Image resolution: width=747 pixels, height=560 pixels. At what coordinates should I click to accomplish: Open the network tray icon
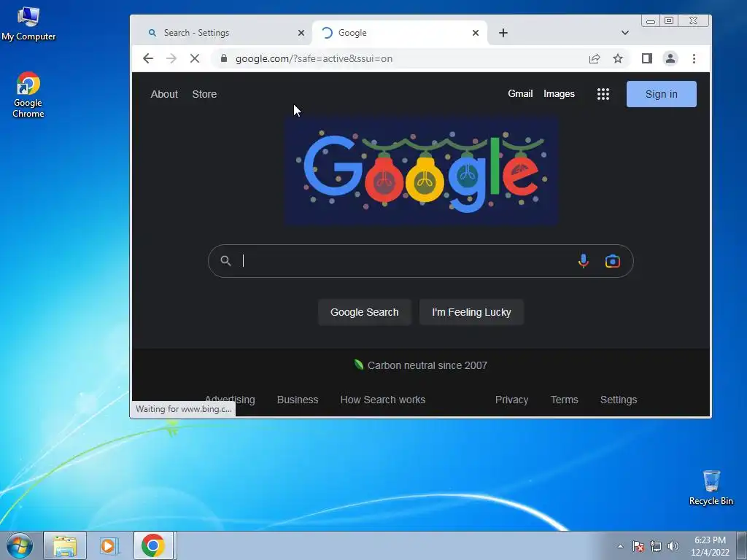[x=656, y=546]
